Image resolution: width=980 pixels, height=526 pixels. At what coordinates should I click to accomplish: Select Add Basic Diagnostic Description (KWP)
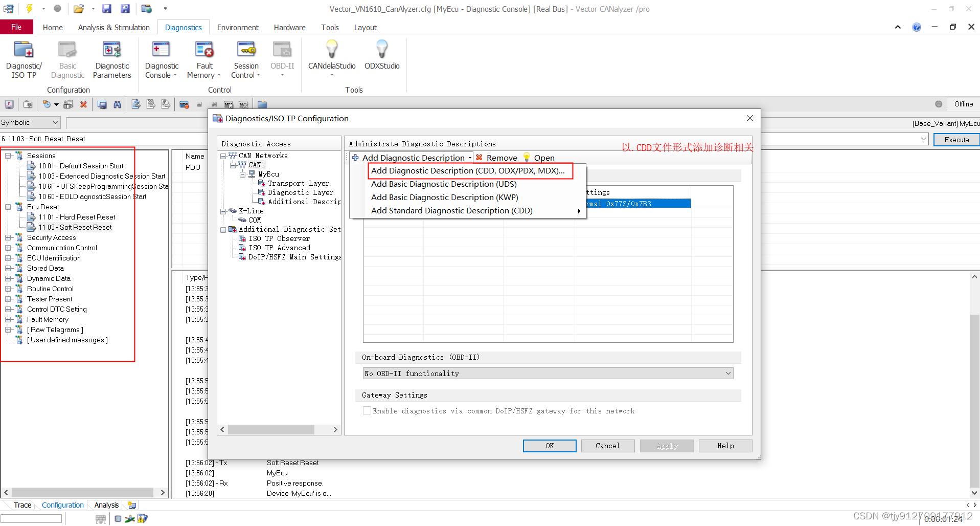(x=444, y=198)
